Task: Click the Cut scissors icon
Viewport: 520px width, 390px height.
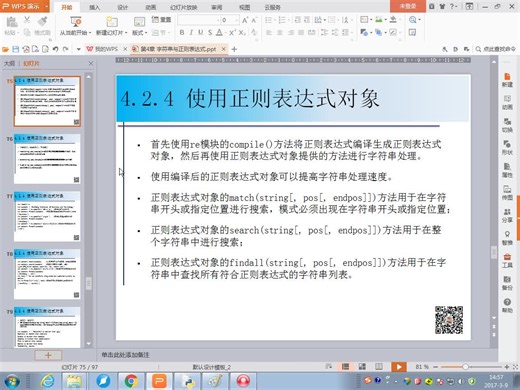Action: (27, 20)
